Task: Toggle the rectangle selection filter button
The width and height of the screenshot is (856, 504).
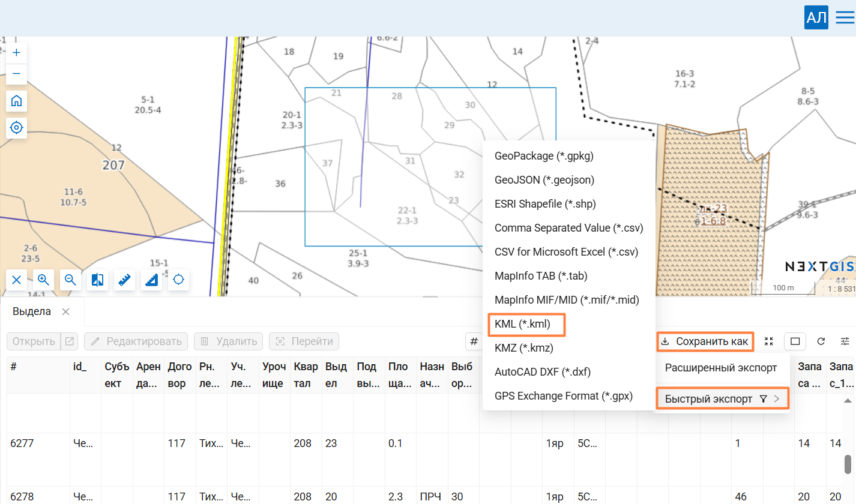Action: coord(795,341)
